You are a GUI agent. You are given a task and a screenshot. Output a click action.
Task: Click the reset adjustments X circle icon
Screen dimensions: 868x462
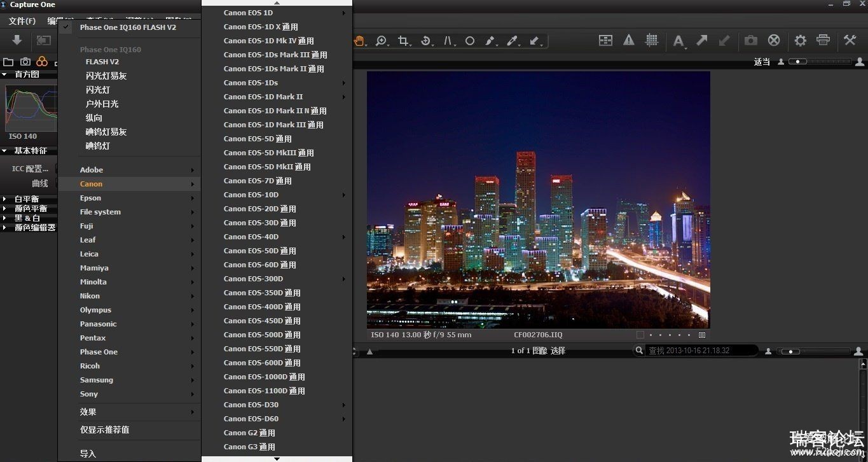click(774, 40)
